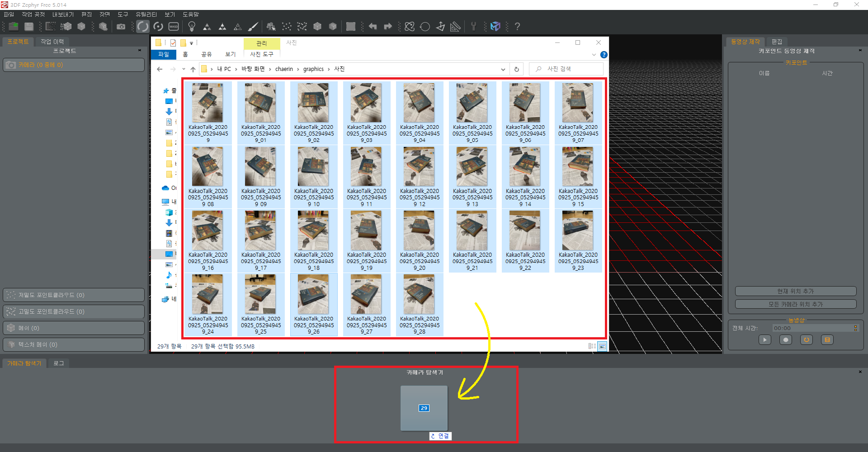
Task: Click the blue help icon in Explorer ribbon
Action: [x=604, y=55]
